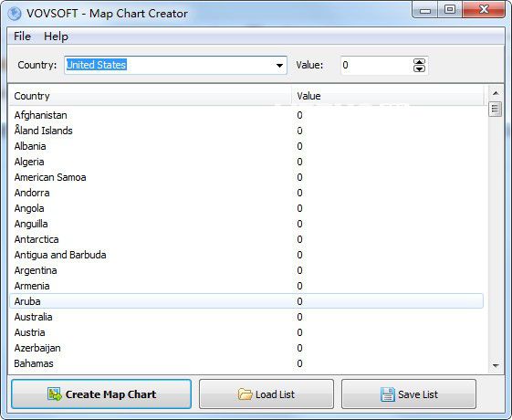Screen dimensions: 512x420
Task: Select the Andorra row
Action: pyautogui.click(x=246, y=193)
